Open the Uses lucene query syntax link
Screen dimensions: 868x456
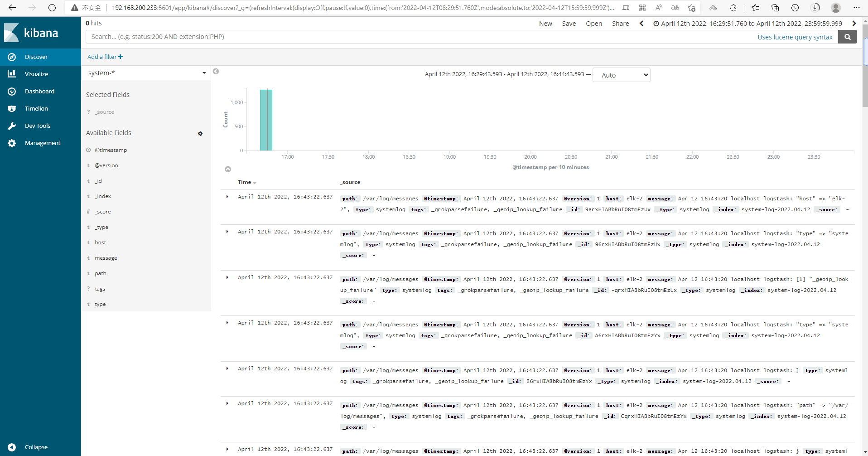pyautogui.click(x=795, y=37)
